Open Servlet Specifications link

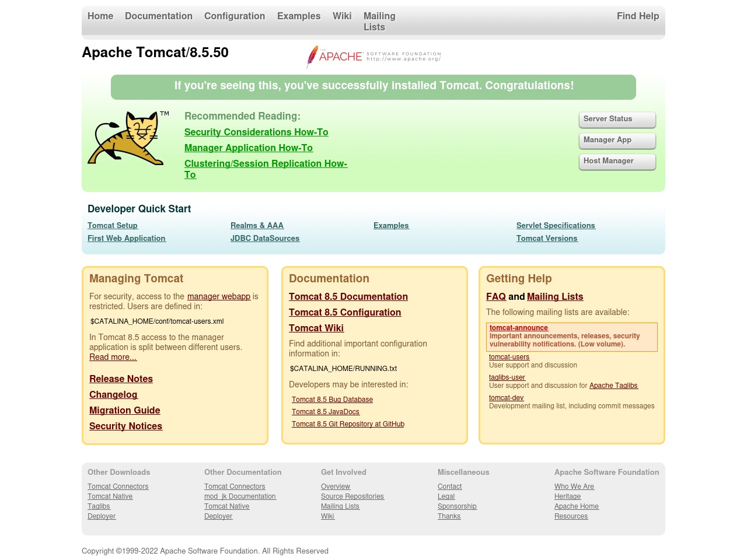556,226
